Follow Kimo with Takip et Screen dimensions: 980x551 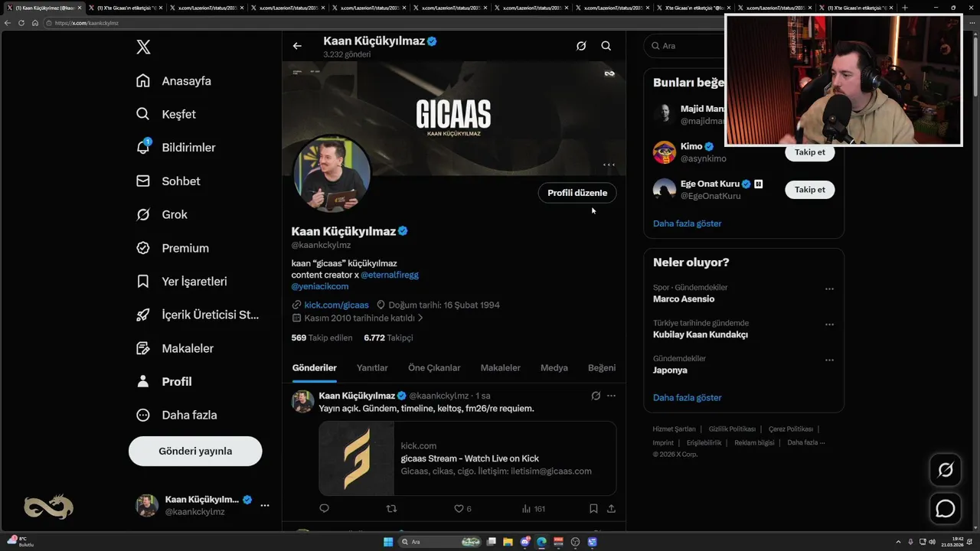[810, 152]
